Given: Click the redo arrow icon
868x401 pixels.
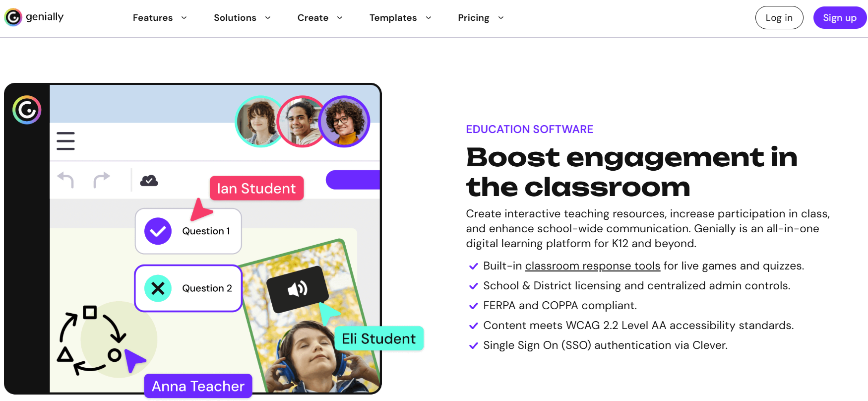Looking at the screenshot, I should [x=102, y=180].
